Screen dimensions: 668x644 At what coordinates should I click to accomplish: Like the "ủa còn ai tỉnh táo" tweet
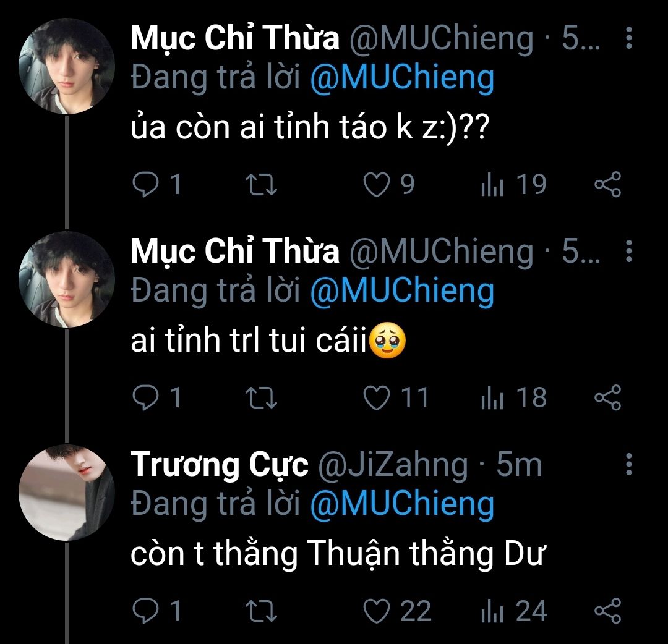375,185
